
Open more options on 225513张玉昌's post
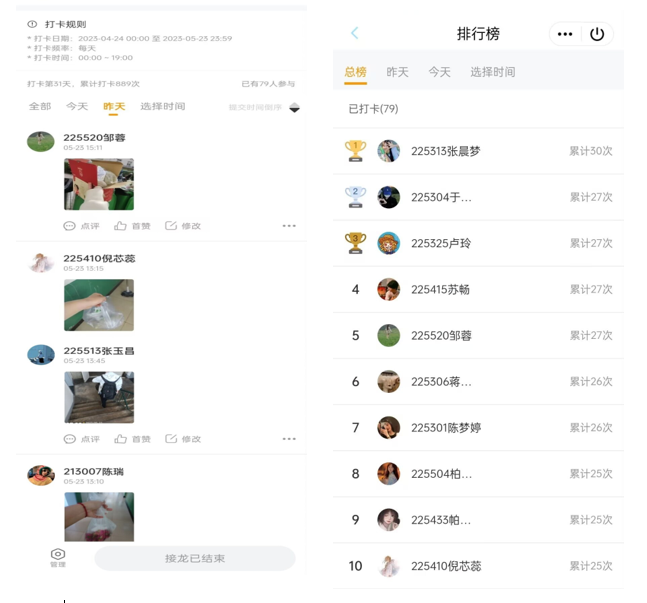click(289, 439)
